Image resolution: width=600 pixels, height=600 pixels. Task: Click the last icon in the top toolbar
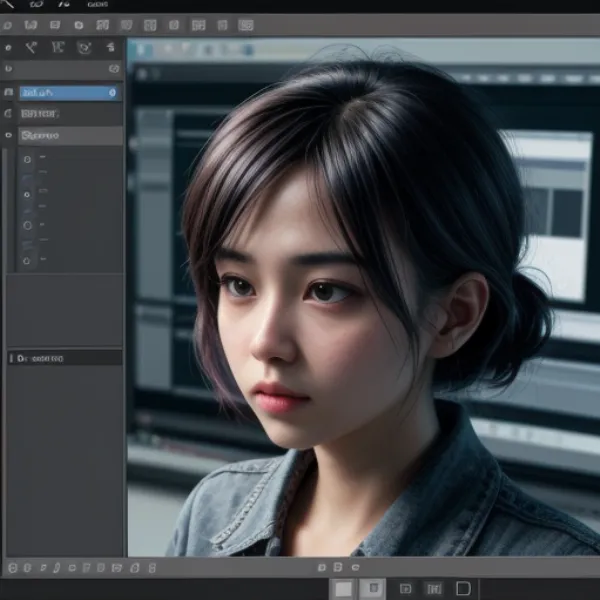246,24
